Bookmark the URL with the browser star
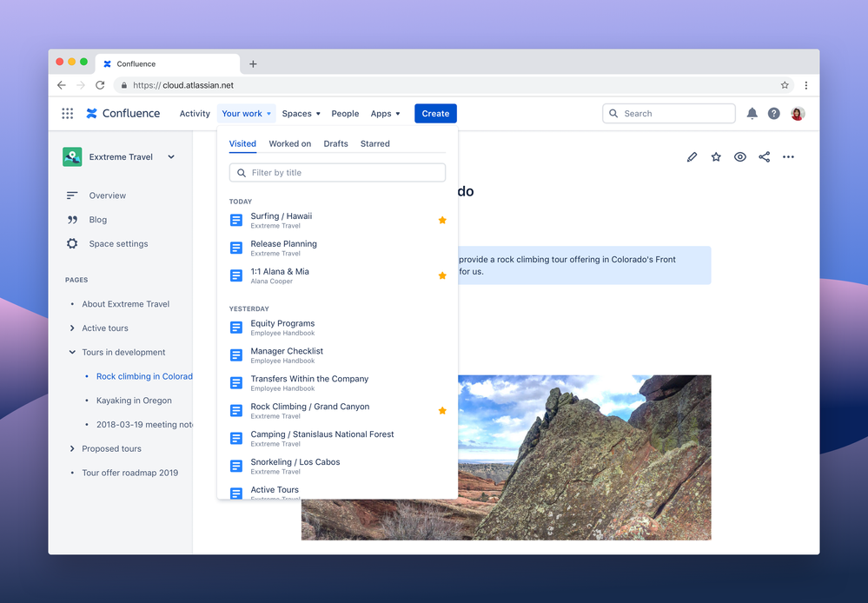 click(x=785, y=85)
